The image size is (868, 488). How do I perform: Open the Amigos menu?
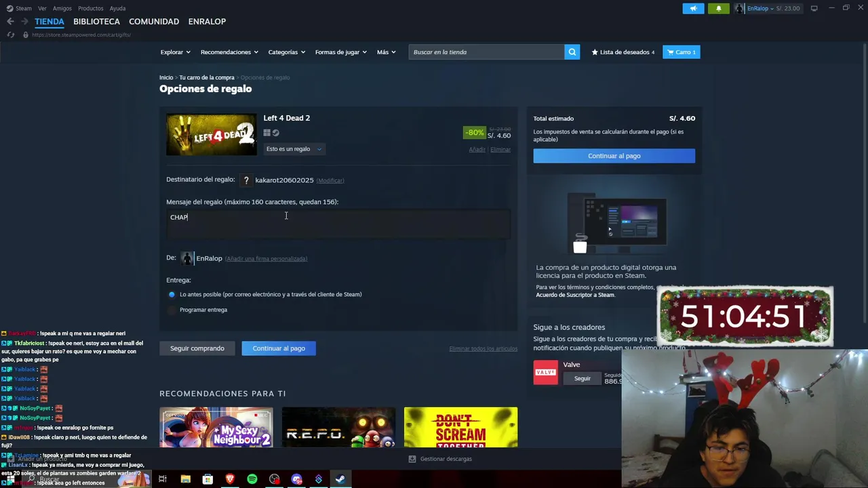pyautogui.click(x=62, y=8)
